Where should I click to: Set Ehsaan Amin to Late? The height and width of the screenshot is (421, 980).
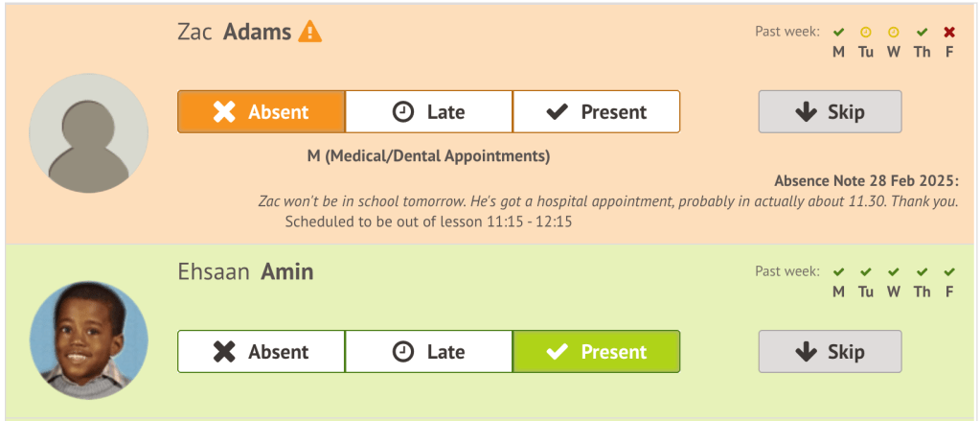coord(428,351)
